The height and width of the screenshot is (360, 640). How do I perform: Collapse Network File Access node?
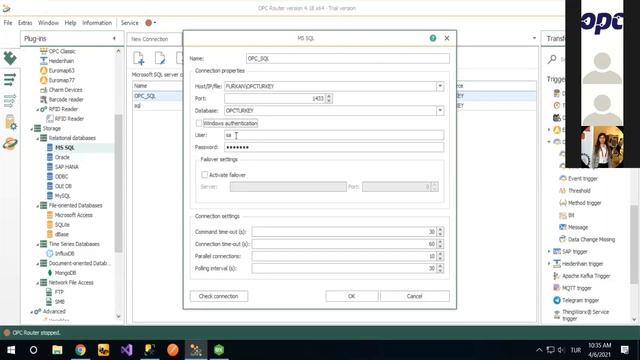coord(38,283)
